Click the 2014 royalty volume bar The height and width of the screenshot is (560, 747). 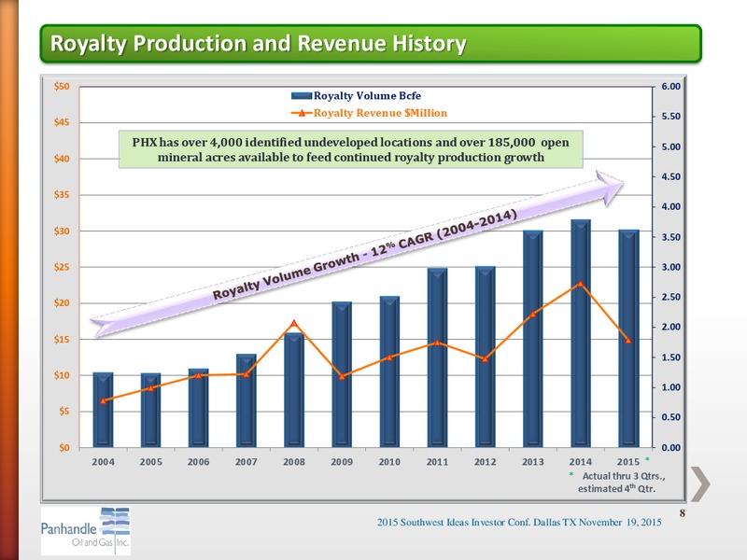[581, 333]
